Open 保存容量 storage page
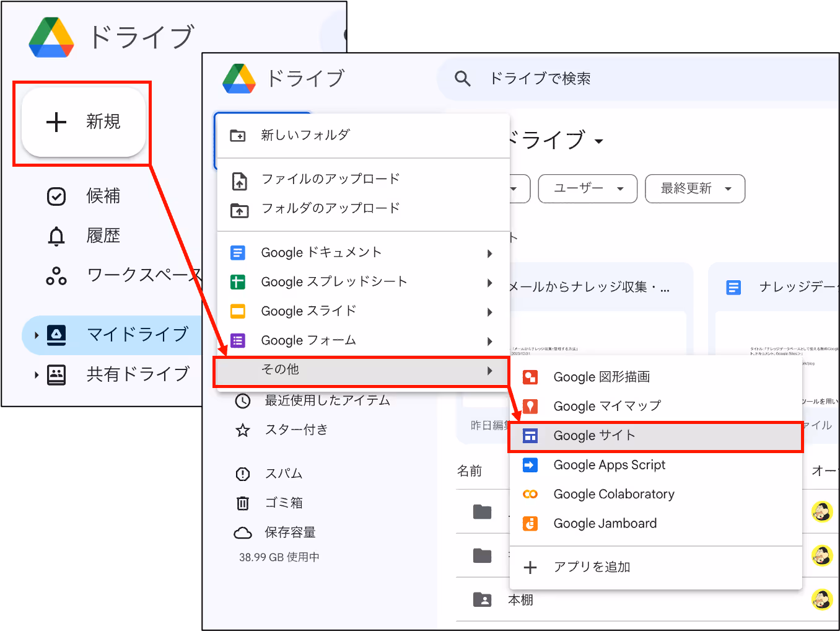Image resolution: width=840 pixels, height=631 pixels. pos(290,532)
